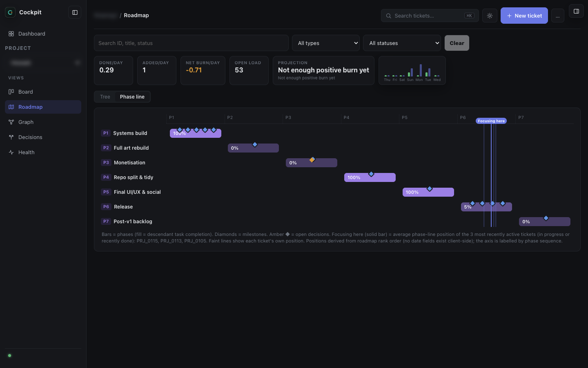
Task: Toggle the right side panel icon
Action: [x=576, y=11]
